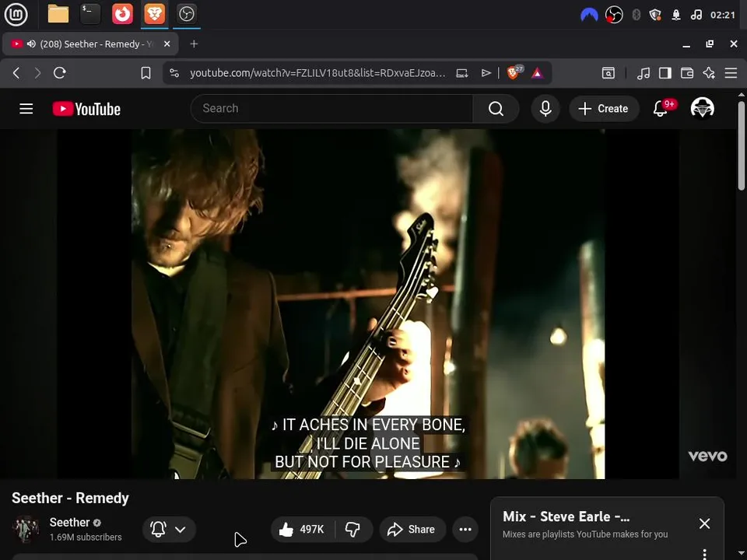Open YouTube notifications bell
Image resolution: width=747 pixels, height=560 pixels.
pyautogui.click(x=661, y=109)
